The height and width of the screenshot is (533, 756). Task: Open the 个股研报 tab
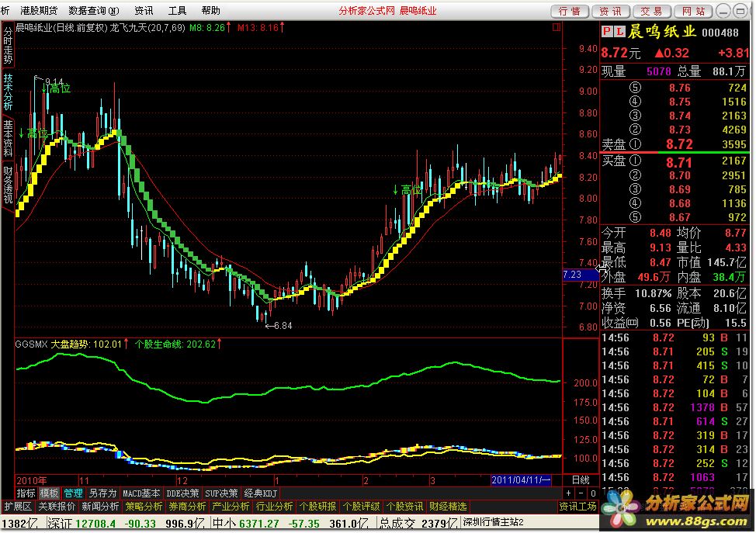[x=317, y=507]
